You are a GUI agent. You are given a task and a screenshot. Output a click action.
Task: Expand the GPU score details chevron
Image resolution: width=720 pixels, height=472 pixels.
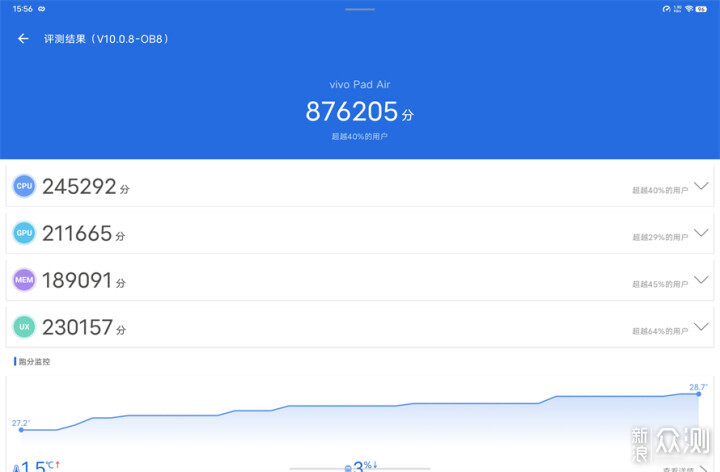[x=701, y=233]
